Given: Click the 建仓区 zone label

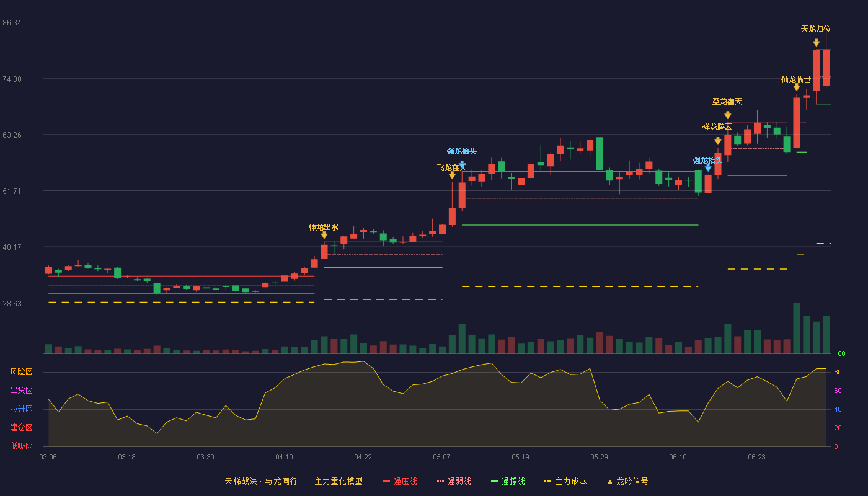Looking at the screenshot, I should tap(21, 428).
